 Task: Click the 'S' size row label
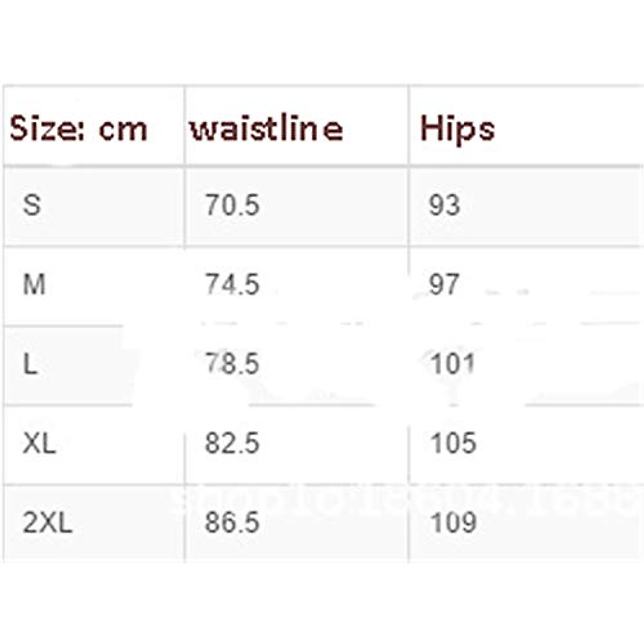pyautogui.click(x=32, y=204)
